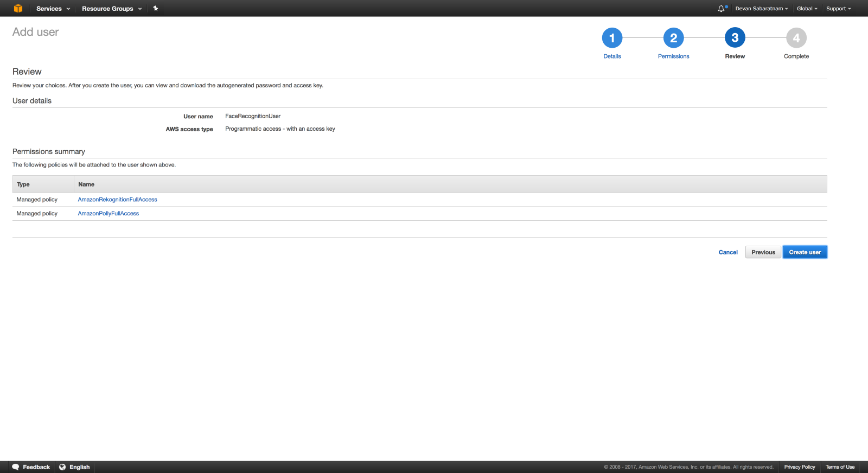Change language via English link
Image resolution: width=868 pixels, height=473 pixels.
tap(79, 467)
